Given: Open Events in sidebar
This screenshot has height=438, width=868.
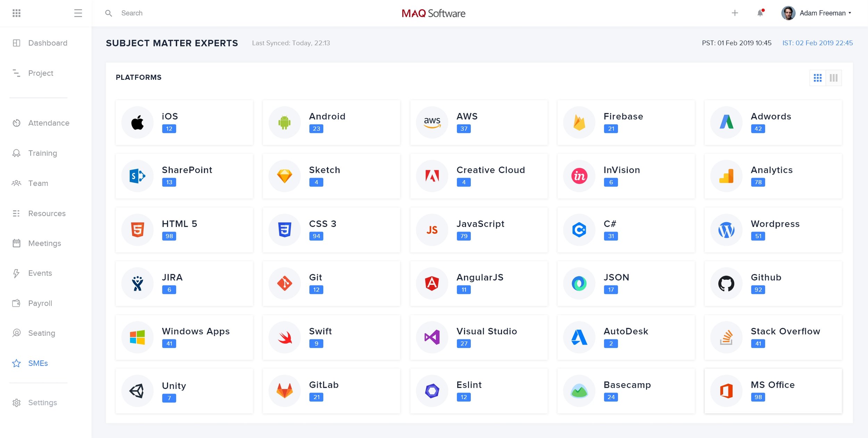Looking at the screenshot, I should (32, 273).
